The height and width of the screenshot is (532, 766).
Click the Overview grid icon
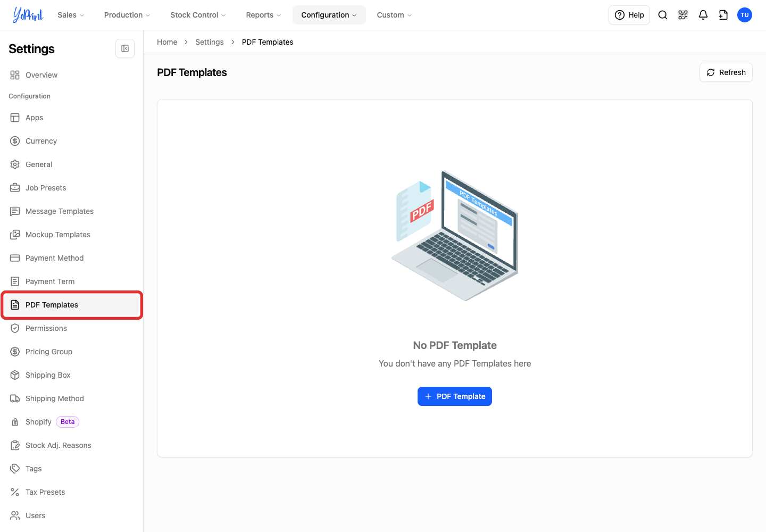pyautogui.click(x=15, y=75)
